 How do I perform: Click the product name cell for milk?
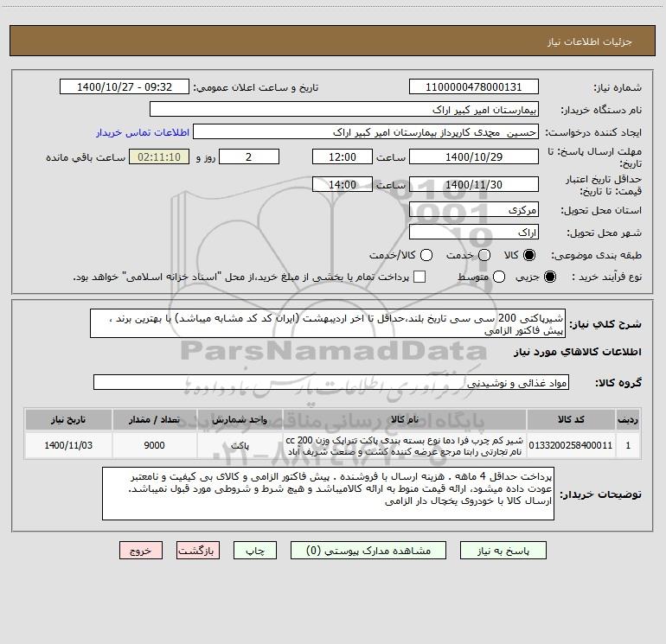point(405,445)
